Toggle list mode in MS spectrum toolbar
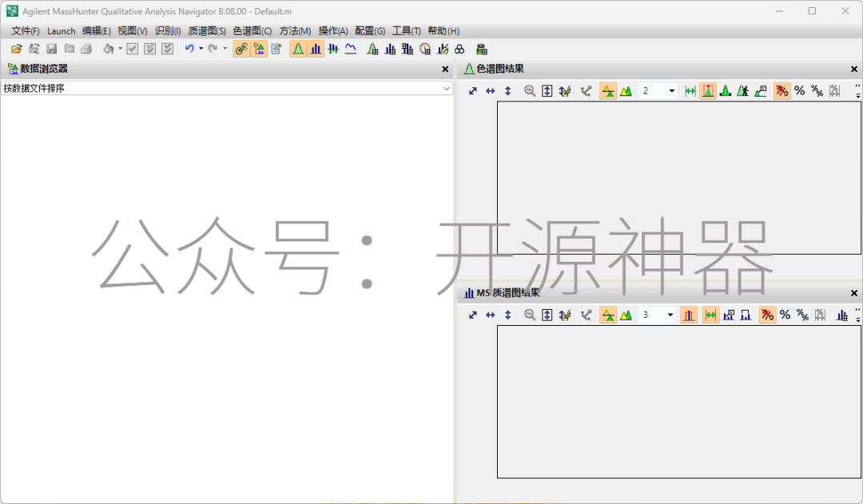The image size is (863, 504). click(x=608, y=315)
